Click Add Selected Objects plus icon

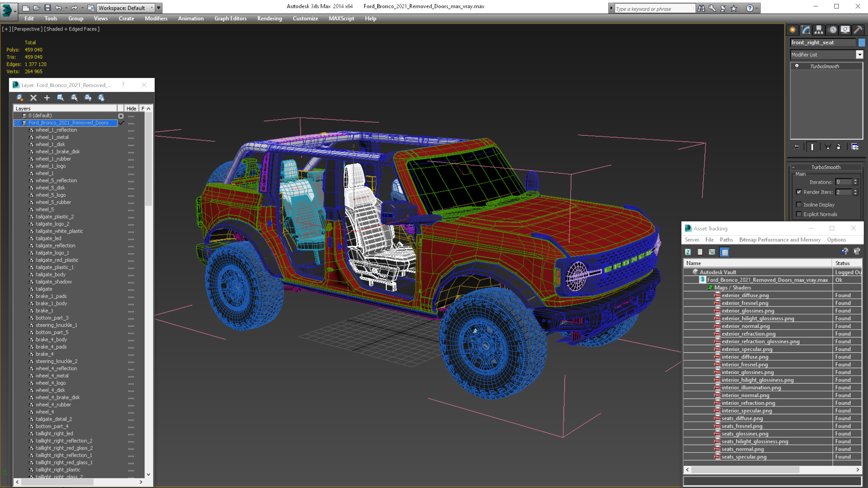tap(47, 98)
